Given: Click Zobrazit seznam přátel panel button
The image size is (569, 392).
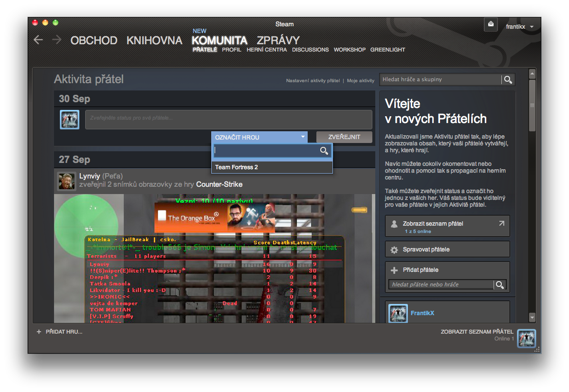Looking at the screenshot, I should [x=447, y=227].
